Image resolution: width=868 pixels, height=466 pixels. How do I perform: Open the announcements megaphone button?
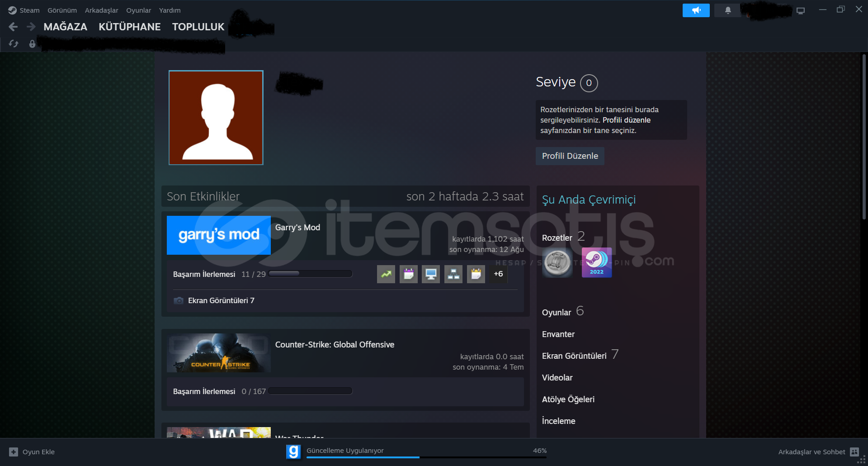coord(696,10)
